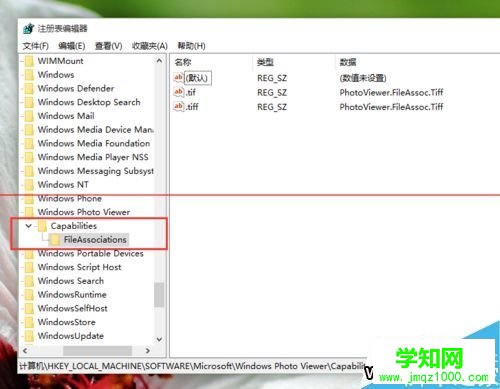The height and width of the screenshot is (389, 500).
Task: Click the 名称 column header
Action: [183, 62]
